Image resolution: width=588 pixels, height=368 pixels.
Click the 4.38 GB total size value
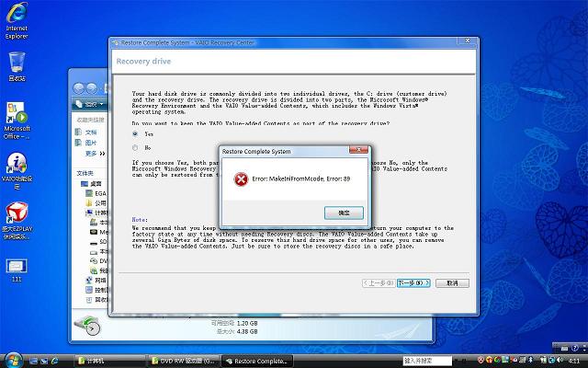pos(247,331)
